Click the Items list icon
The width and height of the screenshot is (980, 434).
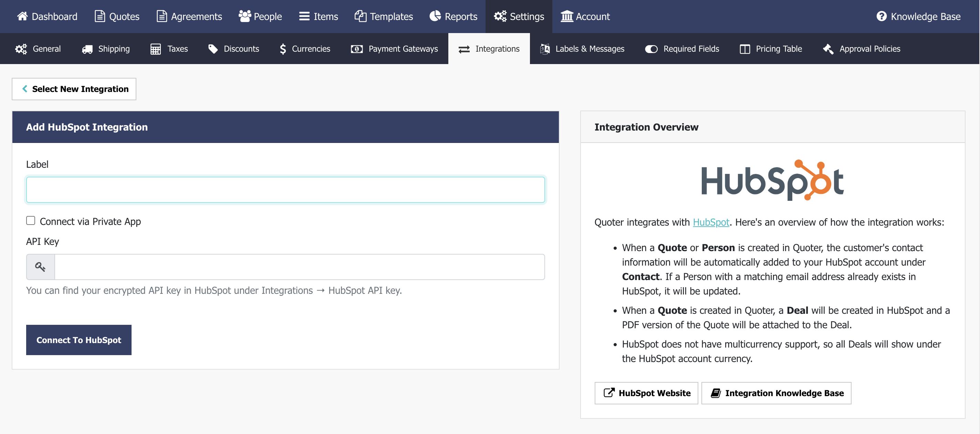coord(304,17)
